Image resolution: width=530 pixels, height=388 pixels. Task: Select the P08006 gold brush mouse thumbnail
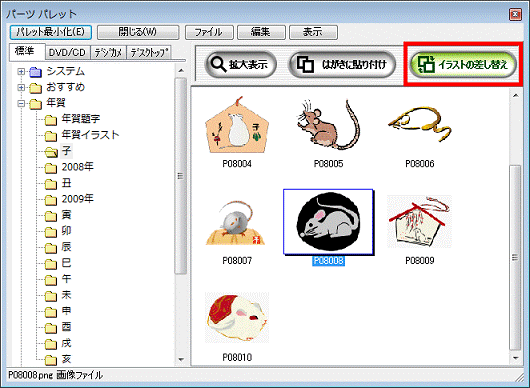pos(419,124)
